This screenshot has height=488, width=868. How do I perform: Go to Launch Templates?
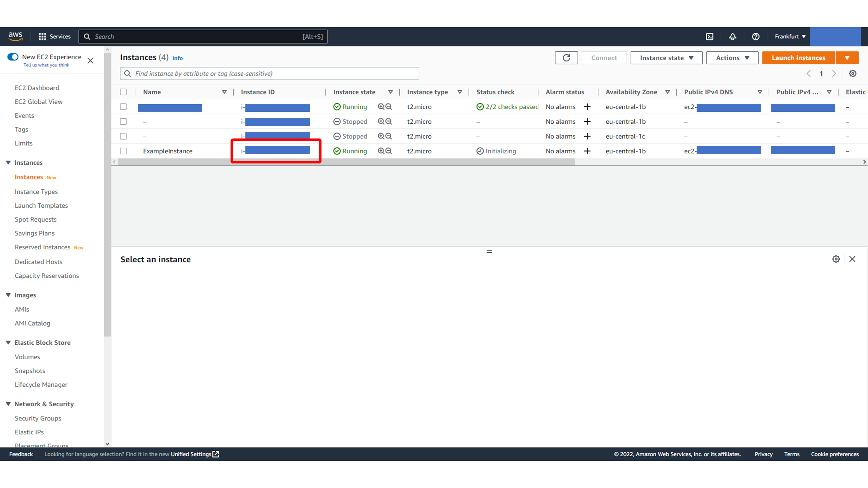[41, 205]
